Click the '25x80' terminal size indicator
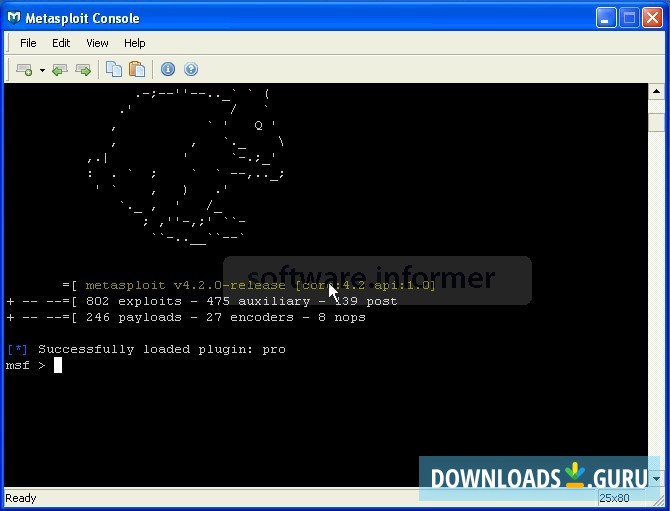 [x=614, y=498]
